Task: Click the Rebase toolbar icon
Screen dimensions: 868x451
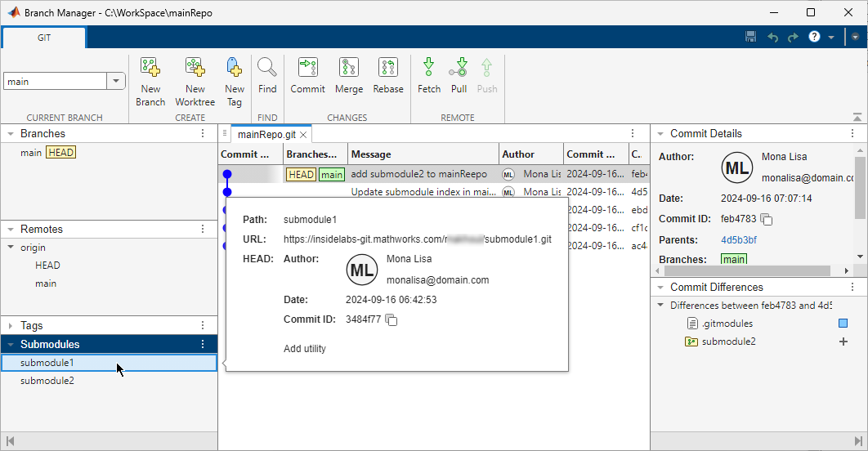Action: (x=388, y=68)
